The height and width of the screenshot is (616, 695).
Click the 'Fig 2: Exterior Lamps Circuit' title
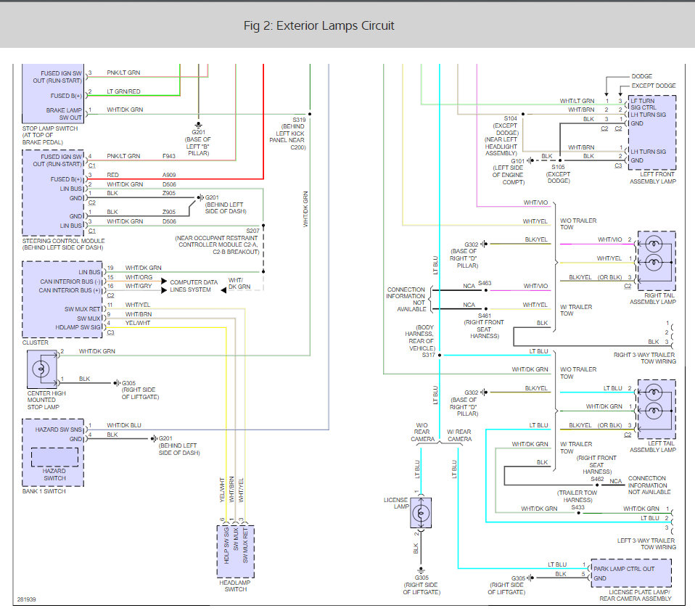click(318, 25)
